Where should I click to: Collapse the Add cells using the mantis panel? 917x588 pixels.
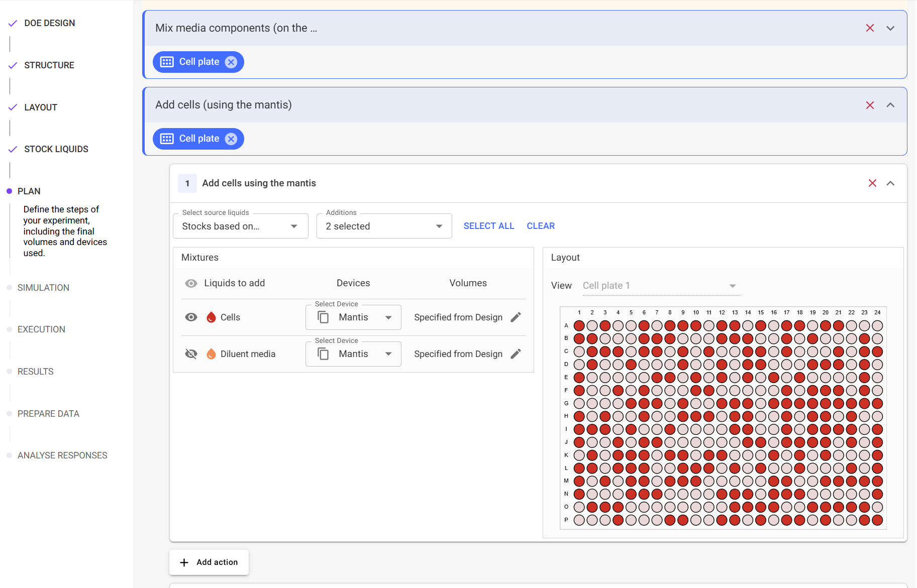[891, 183]
